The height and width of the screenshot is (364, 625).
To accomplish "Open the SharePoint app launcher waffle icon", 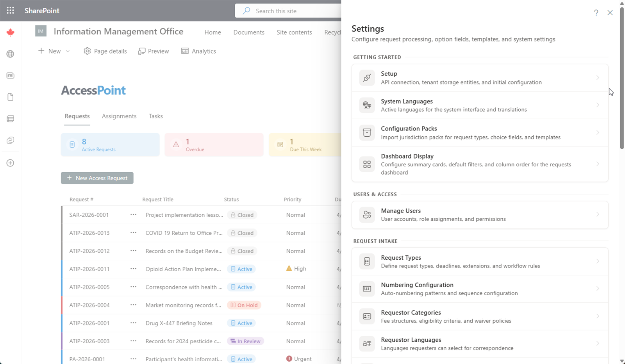I will pyautogui.click(x=10, y=10).
